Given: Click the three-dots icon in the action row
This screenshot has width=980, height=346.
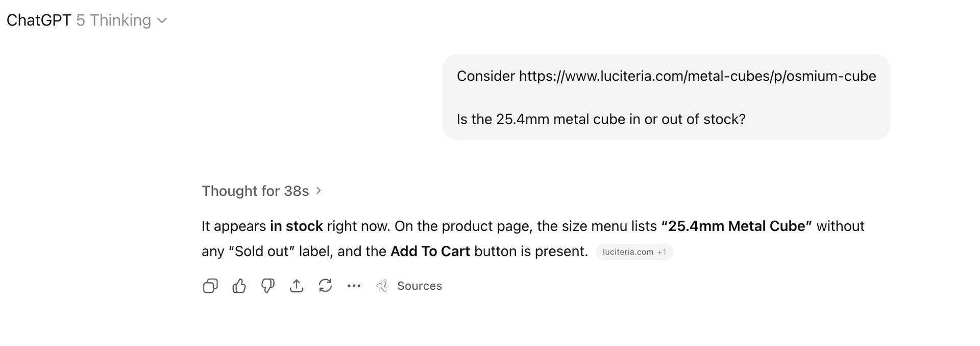Looking at the screenshot, I should [354, 286].
